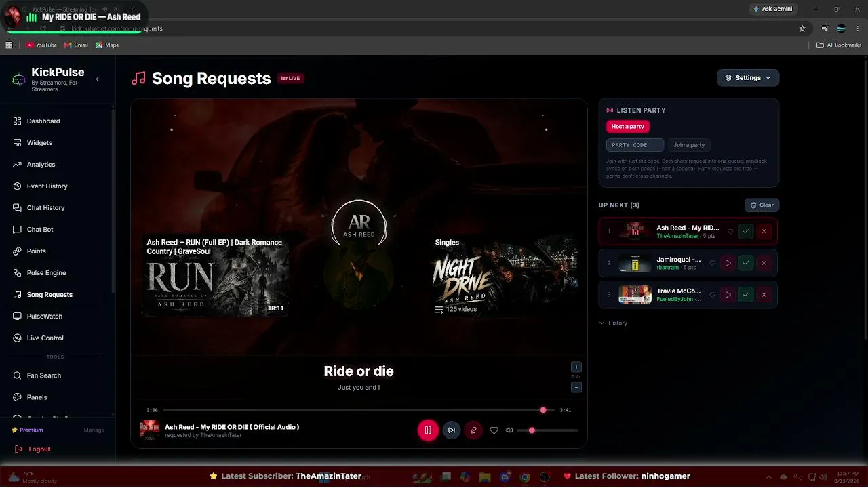Seek on the song progress bar
Viewport: 868px width, 488px height.
click(x=359, y=410)
